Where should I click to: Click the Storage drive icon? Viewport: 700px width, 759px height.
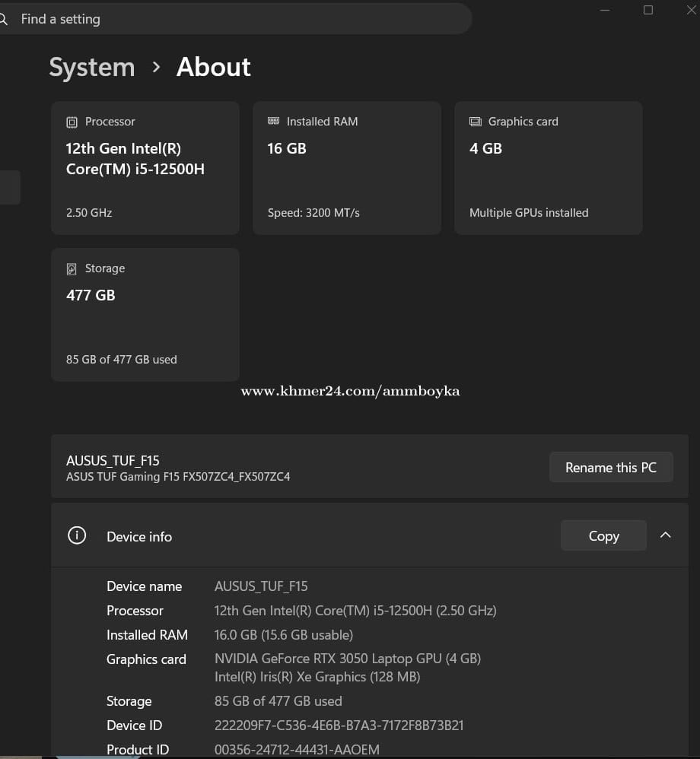point(72,268)
